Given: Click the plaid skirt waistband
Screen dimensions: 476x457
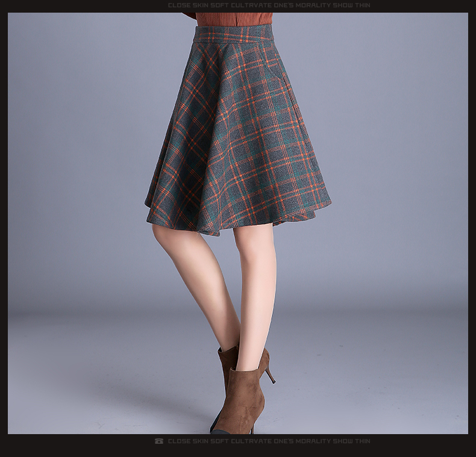Looking at the screenshot, I should click(234, 34).
